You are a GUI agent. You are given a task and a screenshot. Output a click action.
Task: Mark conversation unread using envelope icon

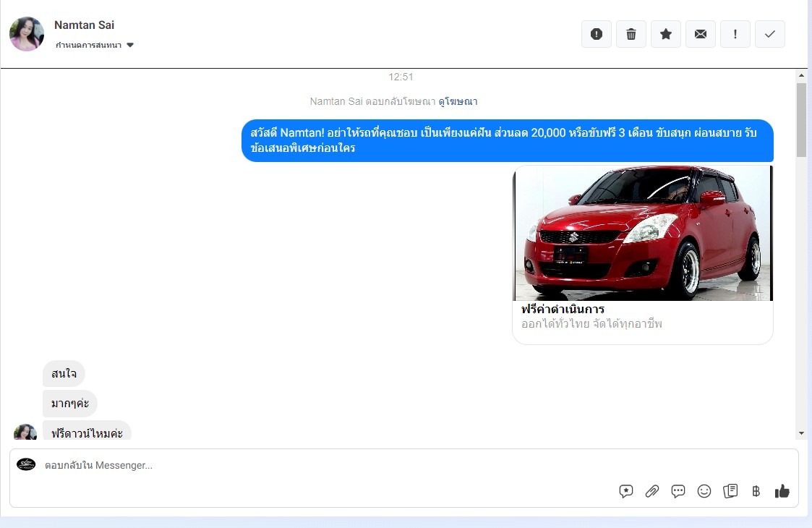pos(701,34)
